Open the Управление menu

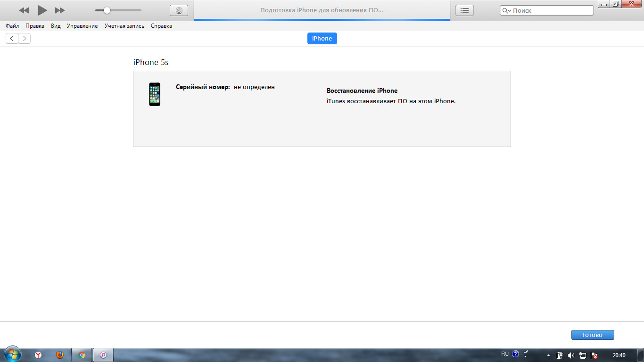point(82,26)
